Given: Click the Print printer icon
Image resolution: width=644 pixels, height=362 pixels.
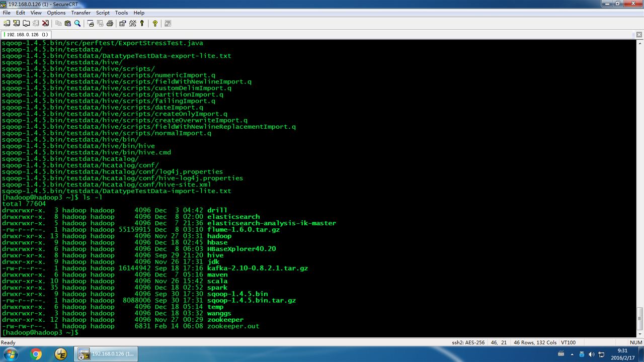Looking at the screenshot, I should point(110,23).
